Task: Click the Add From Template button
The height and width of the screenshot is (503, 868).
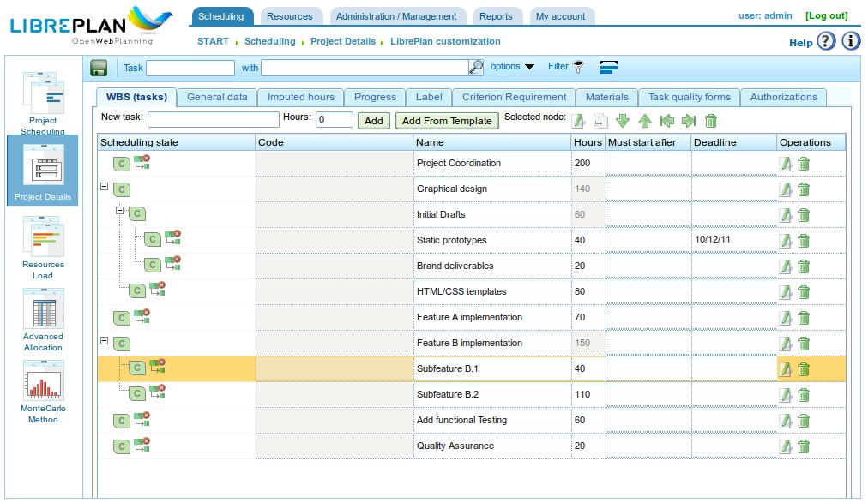Action: (x=447, y=121)
